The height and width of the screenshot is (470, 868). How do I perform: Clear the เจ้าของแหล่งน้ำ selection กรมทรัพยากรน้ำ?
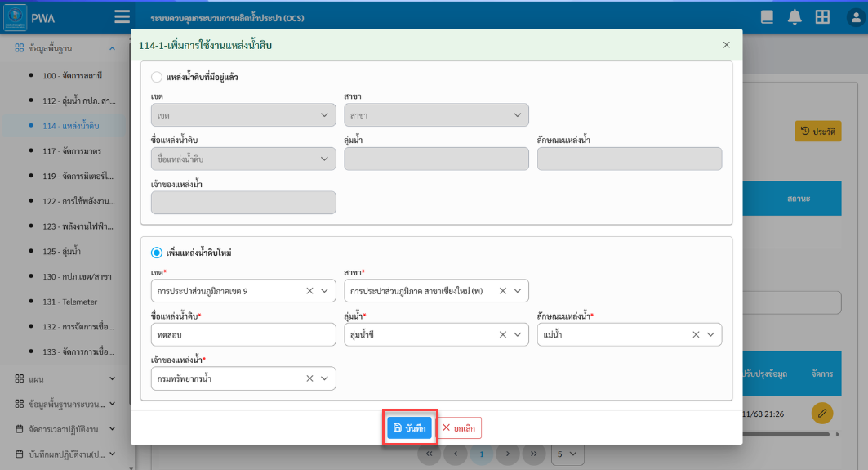coord(309,378)
